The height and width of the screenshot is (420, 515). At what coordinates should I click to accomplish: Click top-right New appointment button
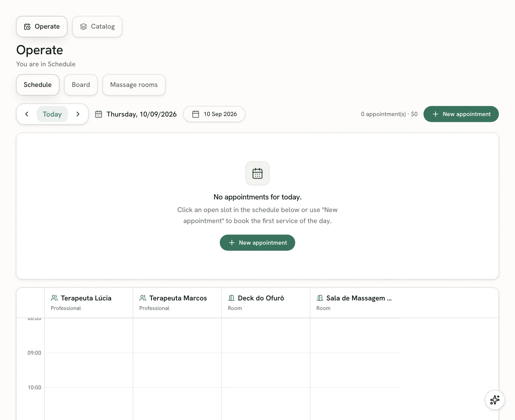tap(461, 114)
